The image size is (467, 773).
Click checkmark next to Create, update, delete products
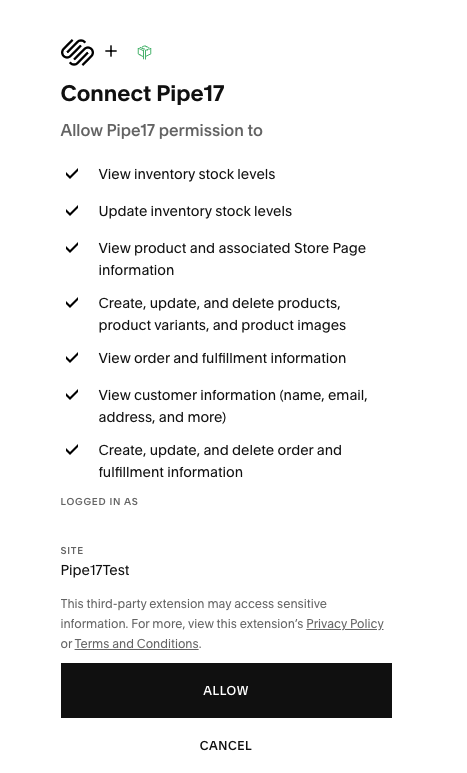pos(72,302)
